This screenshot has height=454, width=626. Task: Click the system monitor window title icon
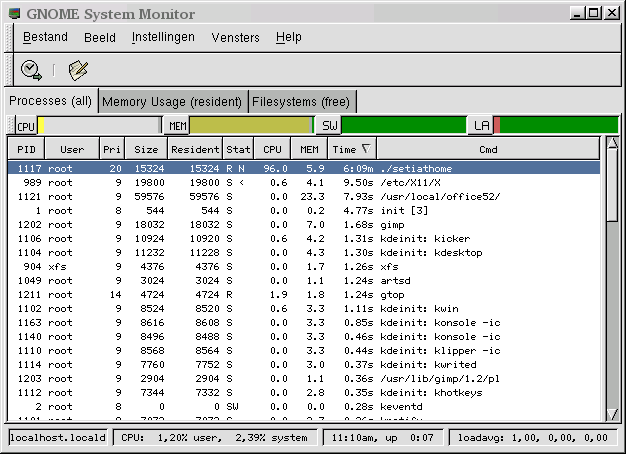click(x=14, y=14)
